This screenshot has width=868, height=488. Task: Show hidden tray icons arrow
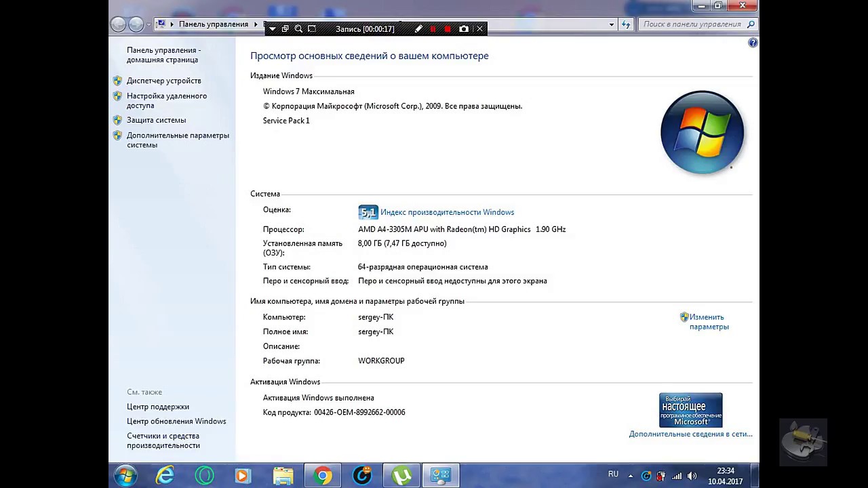(x=631, y=476)
